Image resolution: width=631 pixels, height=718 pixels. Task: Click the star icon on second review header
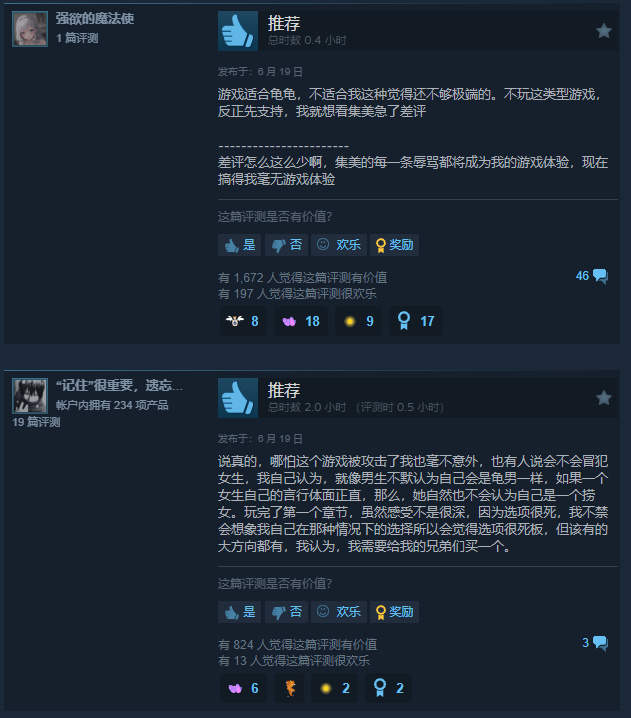click(x=604, y=398)
